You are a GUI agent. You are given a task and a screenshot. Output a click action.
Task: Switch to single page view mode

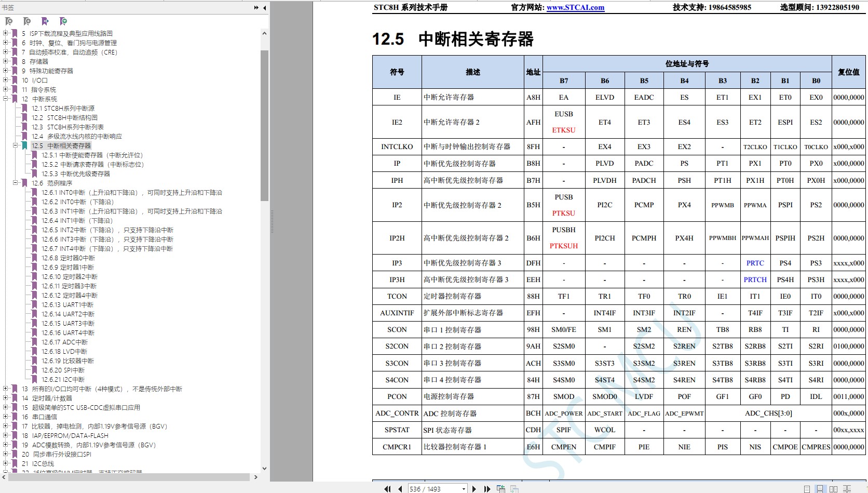807,489
